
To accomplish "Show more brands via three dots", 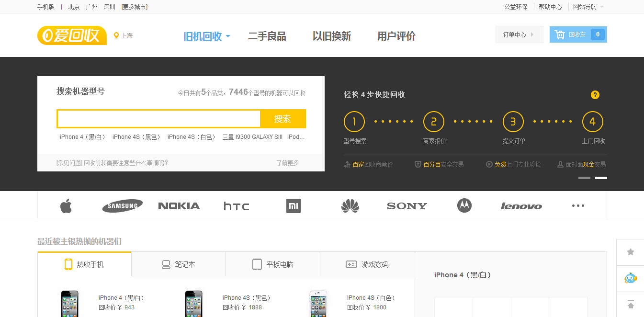I will point(578,206).
